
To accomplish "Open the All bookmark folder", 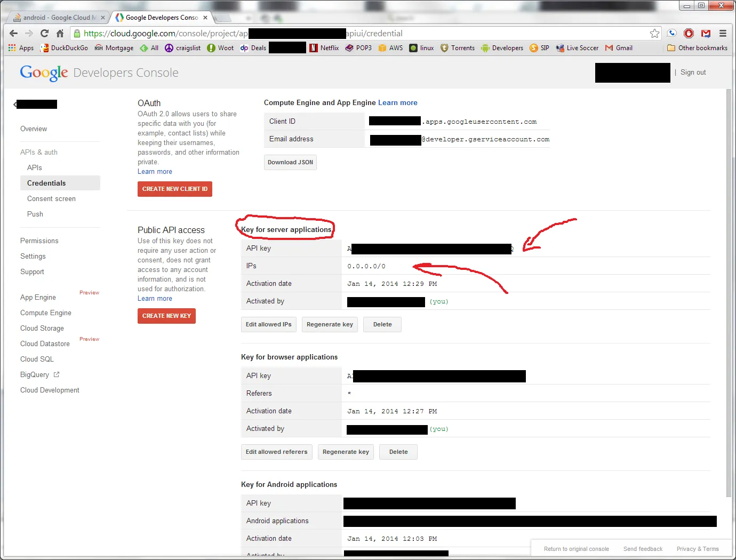I will coord(149,48).
